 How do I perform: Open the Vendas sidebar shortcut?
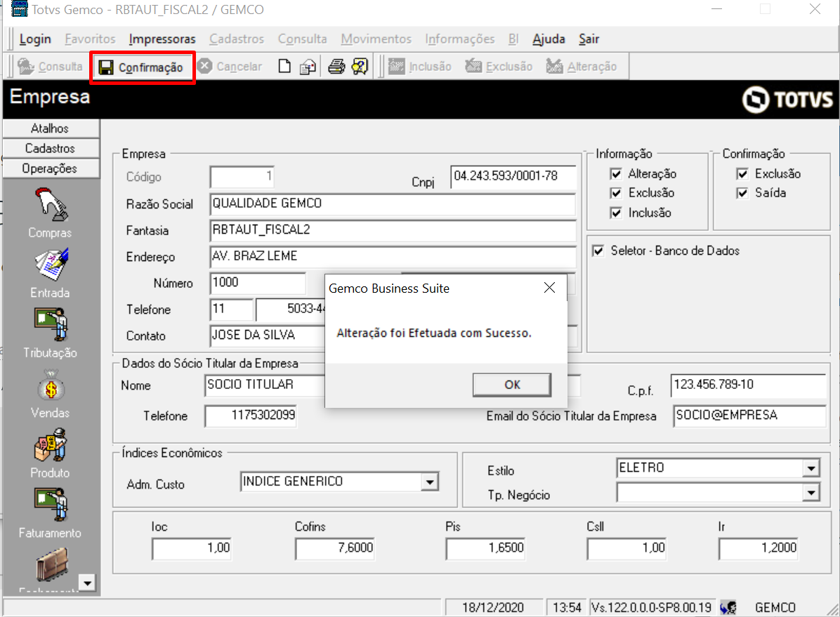tap(50, 394)
